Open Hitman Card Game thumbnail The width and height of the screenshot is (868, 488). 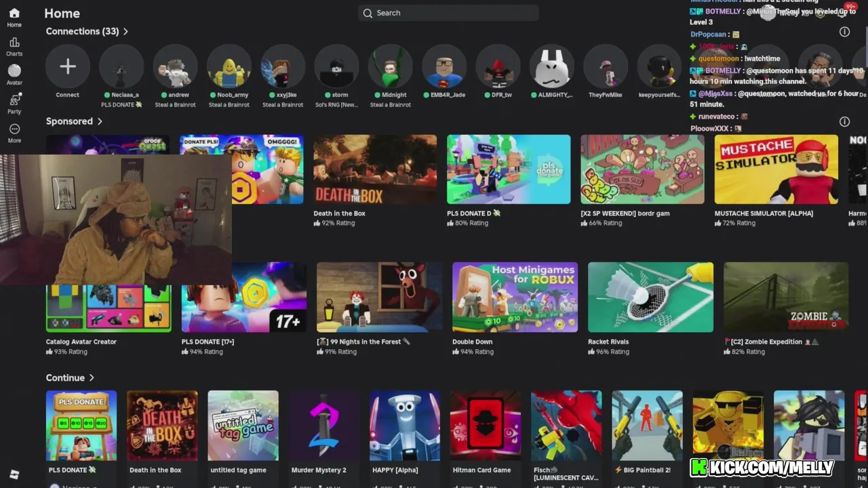pos(486,426)
